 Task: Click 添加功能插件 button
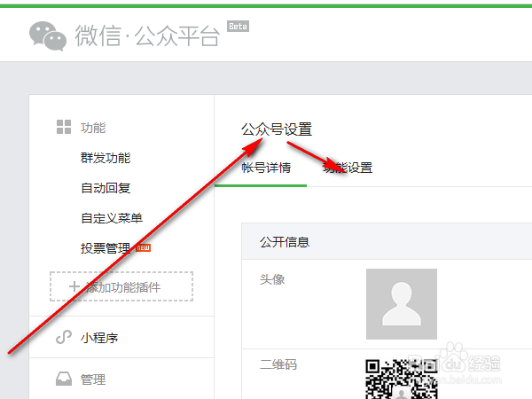[121, 286]
